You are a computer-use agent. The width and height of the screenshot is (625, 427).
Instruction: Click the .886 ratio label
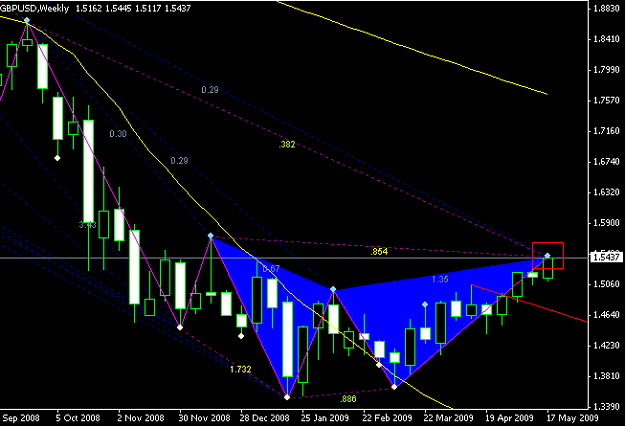click(348, 399)
